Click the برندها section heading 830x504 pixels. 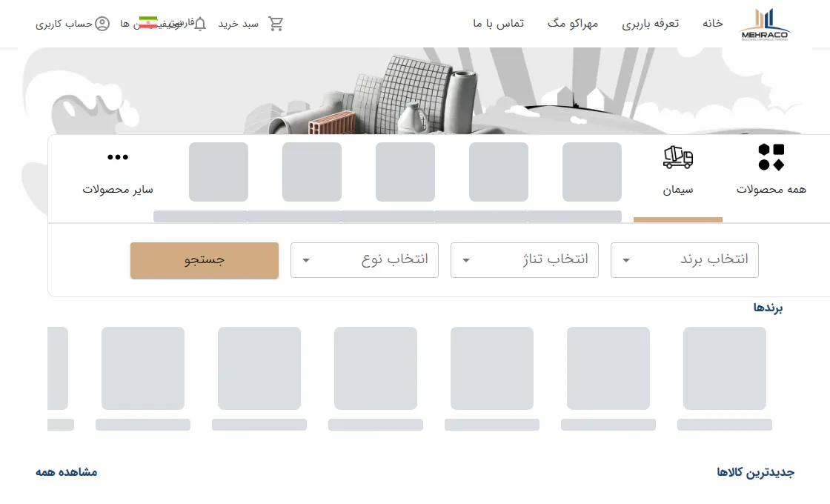(x=768, y=308)
